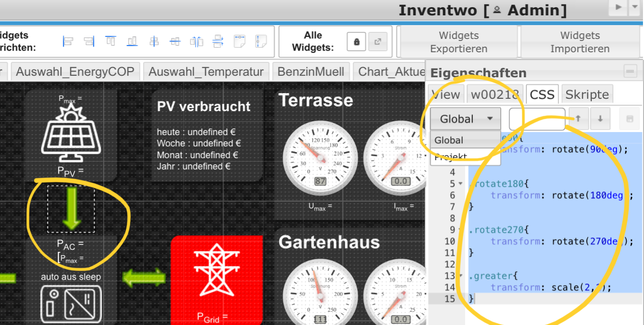This screenshot has height=325, width=644.
Task: Switch to the BenzinMuell view tab
Action: [311, 72]
